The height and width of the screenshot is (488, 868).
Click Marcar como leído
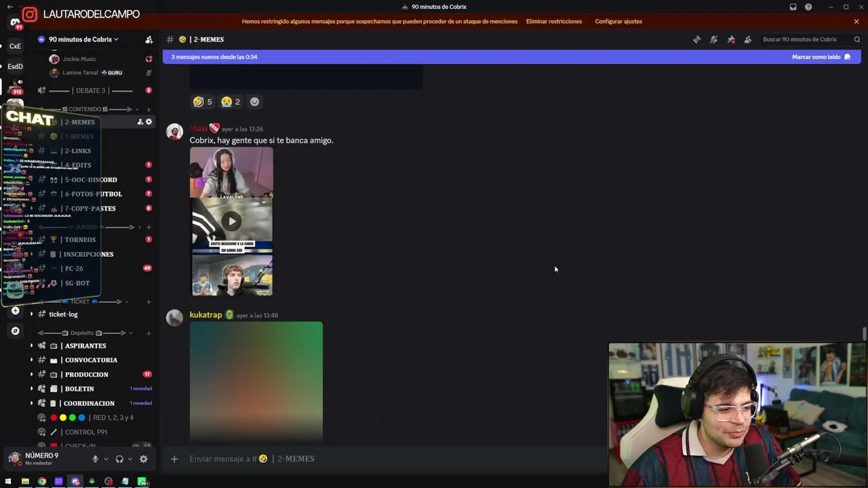pos(821,57)
